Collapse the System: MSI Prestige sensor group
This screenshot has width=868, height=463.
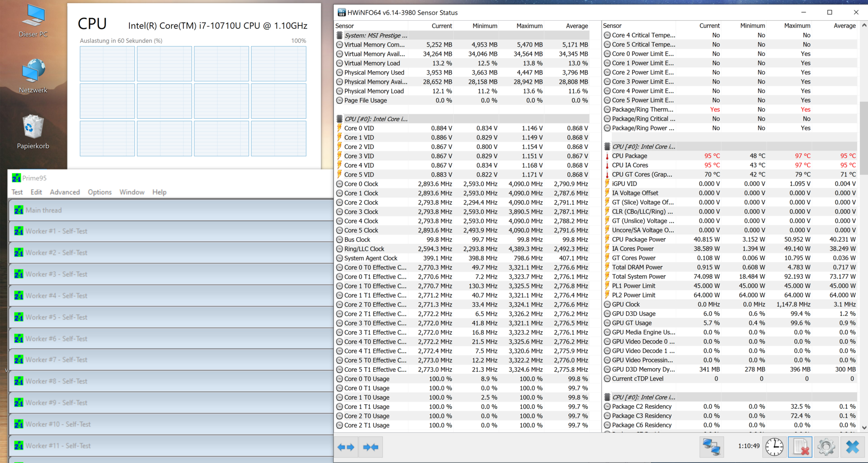462,35
